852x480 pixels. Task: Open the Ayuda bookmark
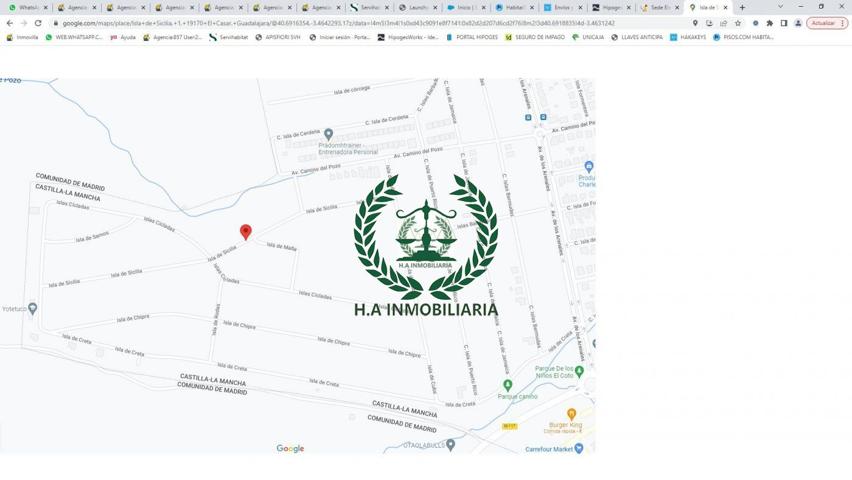(x=123, y=38)
